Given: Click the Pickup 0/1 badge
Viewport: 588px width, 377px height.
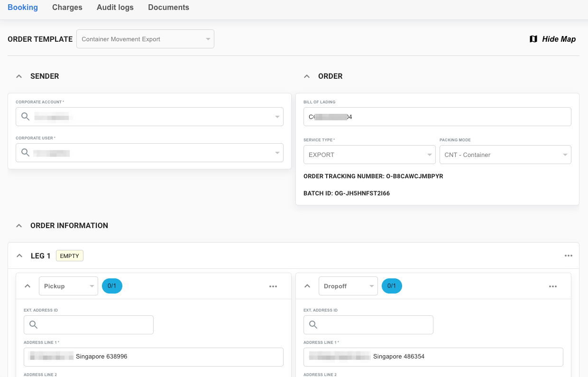Looking at the screenshot, I should (112, 286).
